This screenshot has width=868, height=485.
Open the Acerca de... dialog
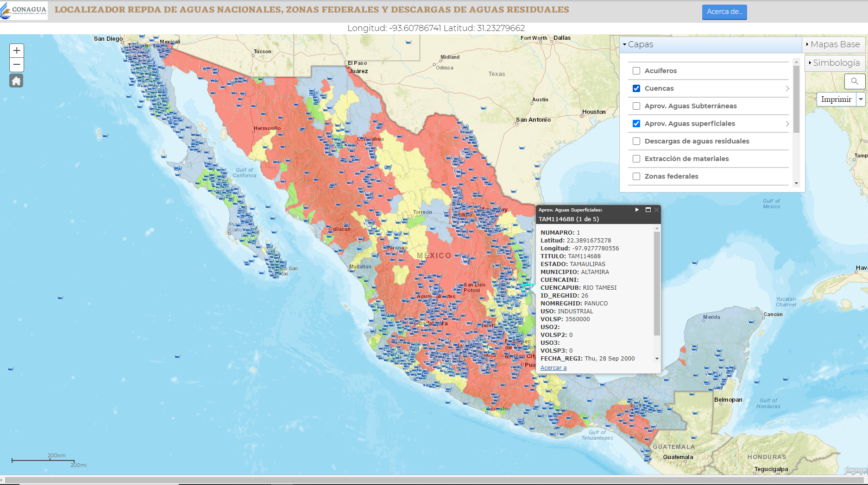[724, 12]
